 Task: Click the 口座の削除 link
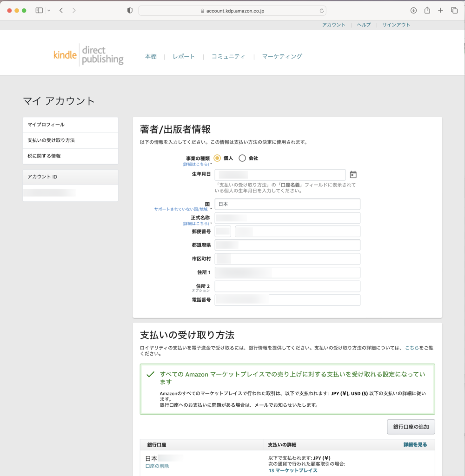[157, 466]
